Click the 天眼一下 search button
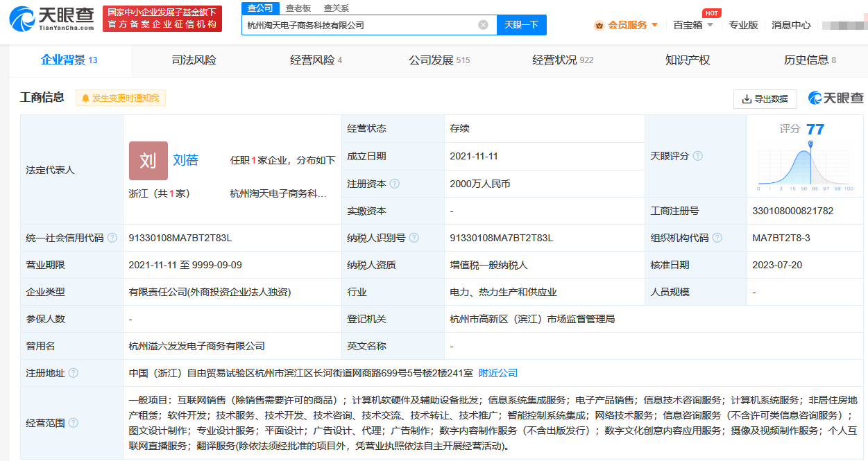Image resolution: width=868 pixels, height=461 pixels. tap(522, 25)
